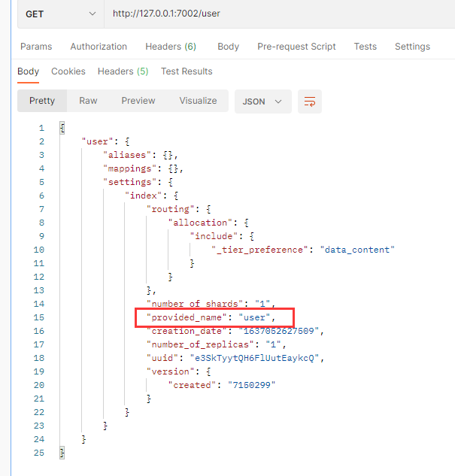The image size is (455, 476).
Task: Click the request URL input field
Action: pos(278,14)
